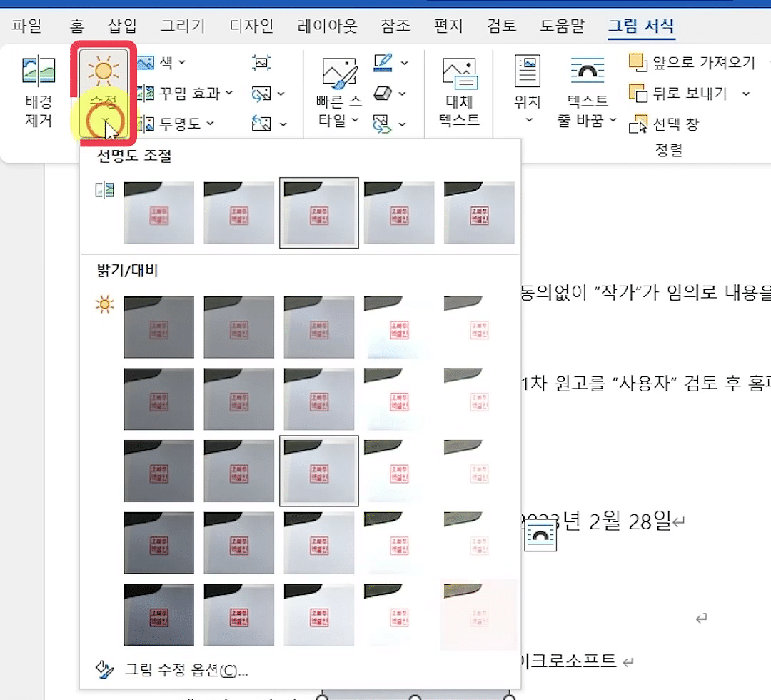Select first thumbnail in fourth 밝기/대비 row
This screenshot has width=771, height=700.
(158, 543)
